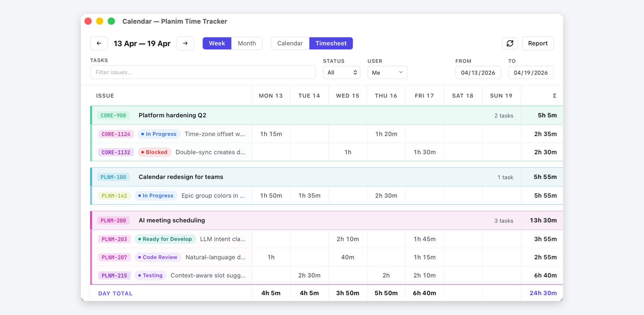Click the Code Review status badge
644x315 pixels.
[x=158, y=257]
